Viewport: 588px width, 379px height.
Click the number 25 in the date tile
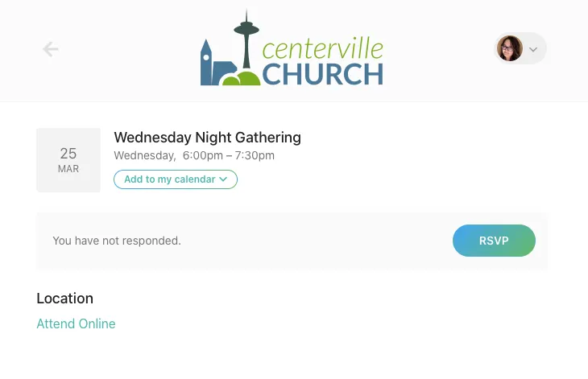coord(68,153)
